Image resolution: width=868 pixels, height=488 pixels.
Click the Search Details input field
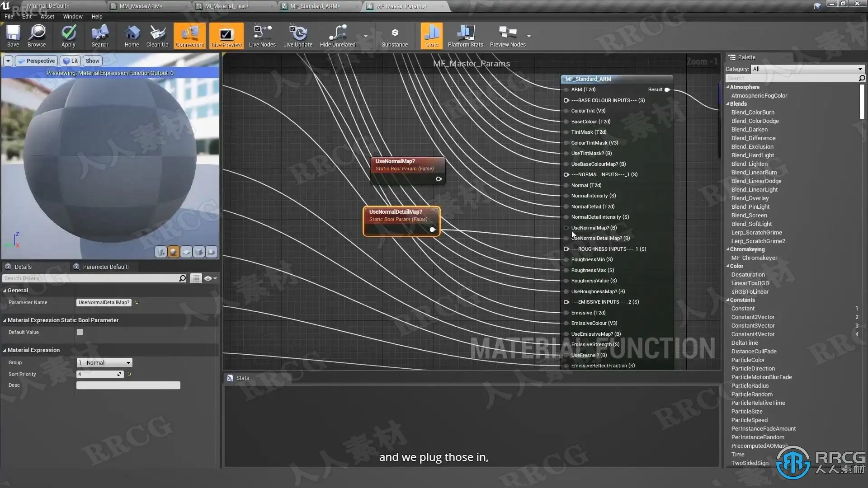coord(90,278)
